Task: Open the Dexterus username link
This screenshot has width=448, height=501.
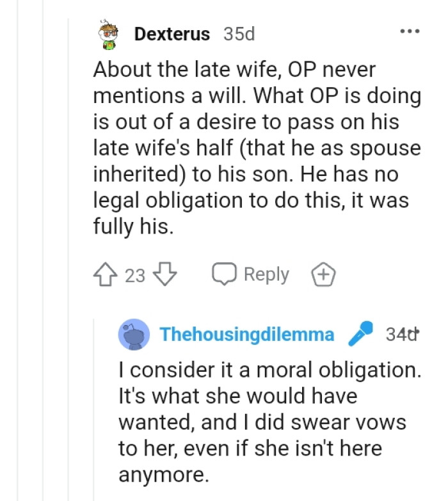Action: click(x=172, y=35)
